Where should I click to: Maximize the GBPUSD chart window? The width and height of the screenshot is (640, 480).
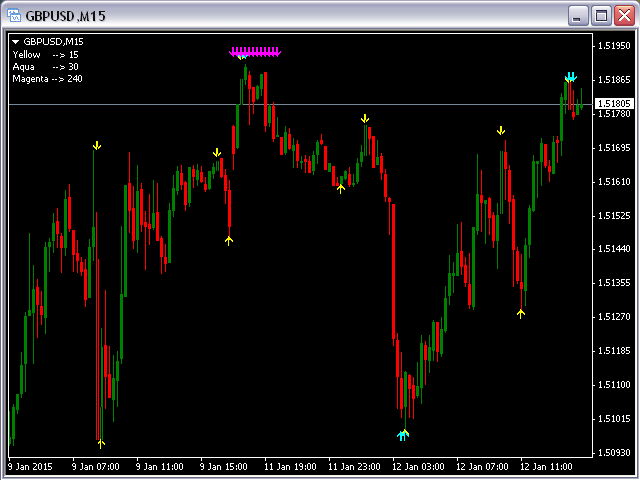pyautogui.click(x=601, y=16)
